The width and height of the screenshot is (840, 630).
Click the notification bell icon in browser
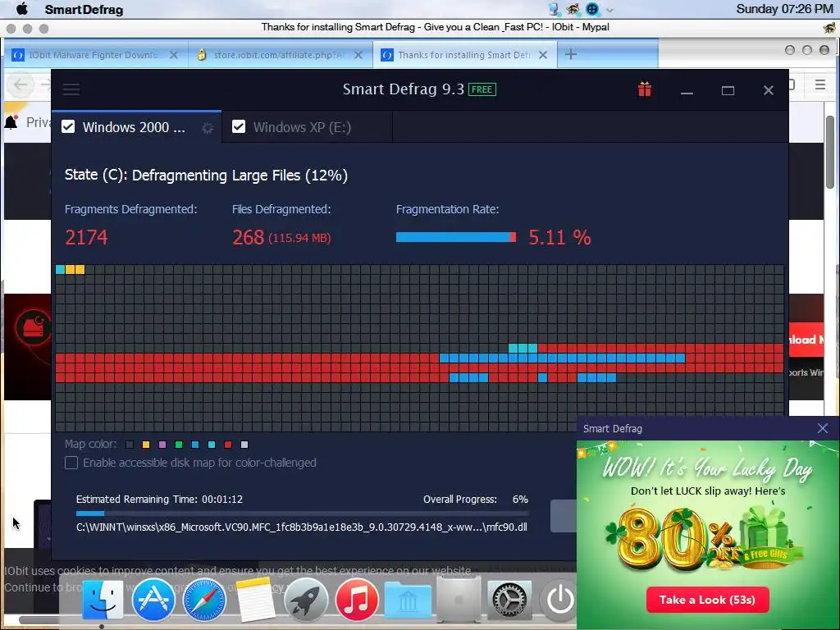tap(11, 122)
